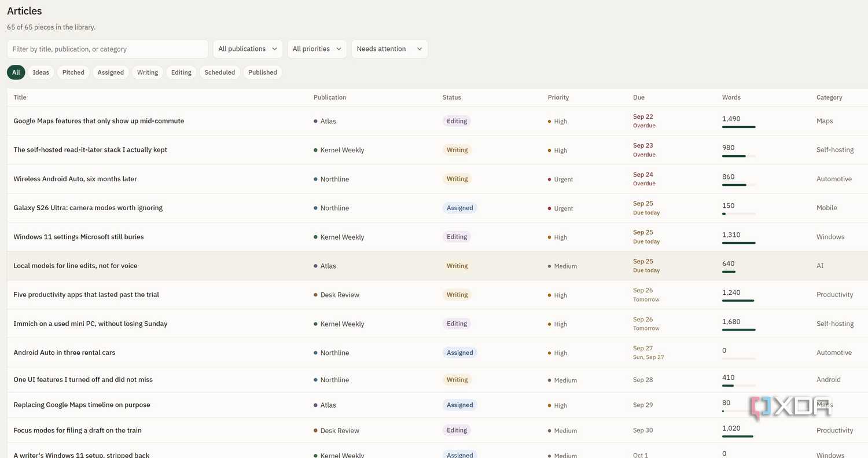Click Sep 23 Overdue due date

[x=644, y=150]
